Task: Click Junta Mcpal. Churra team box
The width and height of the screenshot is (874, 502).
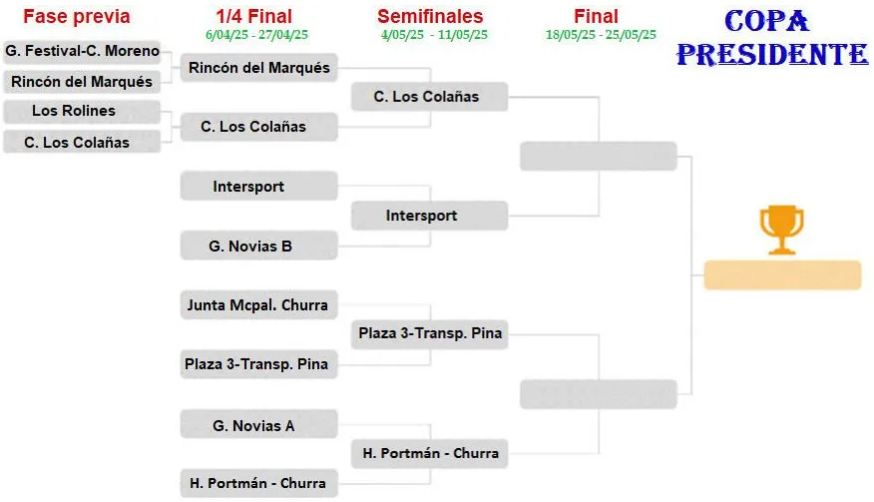Action: [x=259, y=305]
